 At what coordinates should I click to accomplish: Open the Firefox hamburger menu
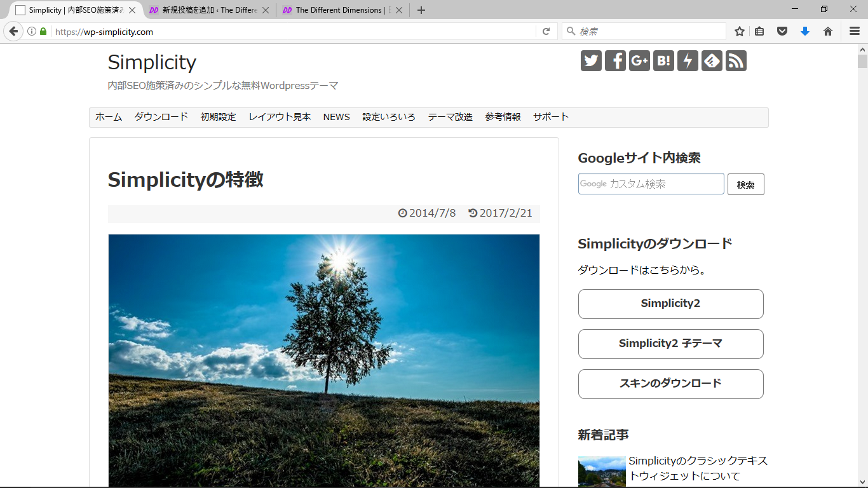[x=855, y=31]
